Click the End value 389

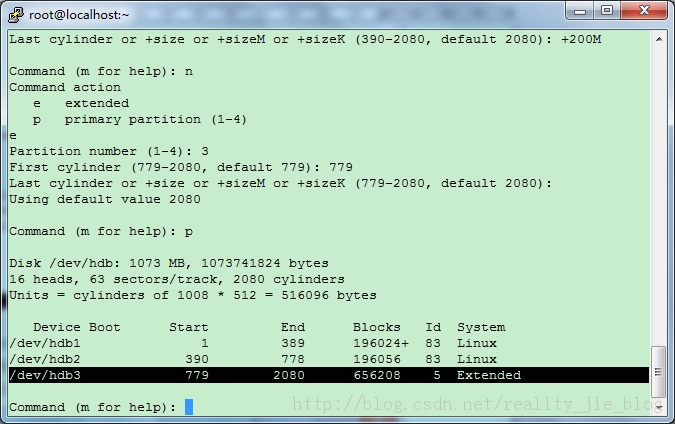pos(293,343)
